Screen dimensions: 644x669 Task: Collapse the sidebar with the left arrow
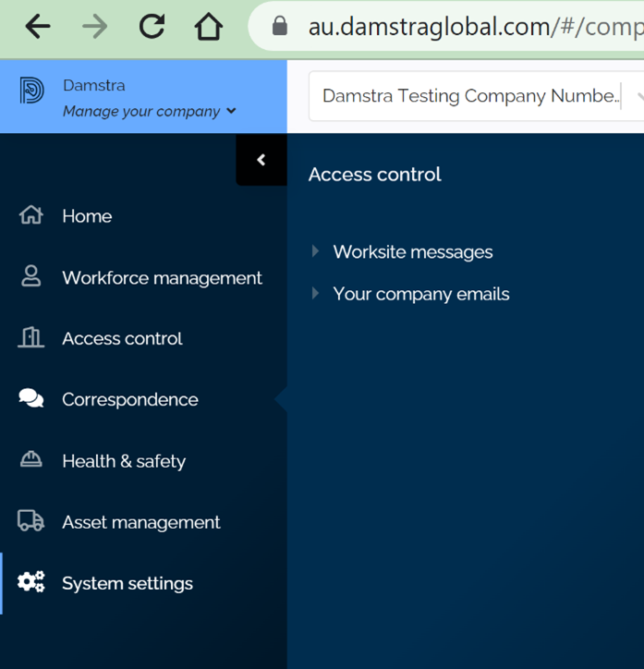261,160
